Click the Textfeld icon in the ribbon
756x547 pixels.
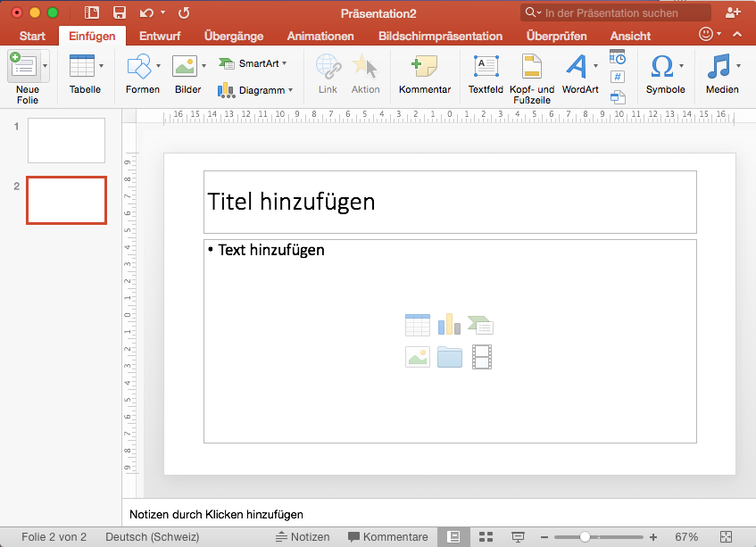click(x=486, y=67)
